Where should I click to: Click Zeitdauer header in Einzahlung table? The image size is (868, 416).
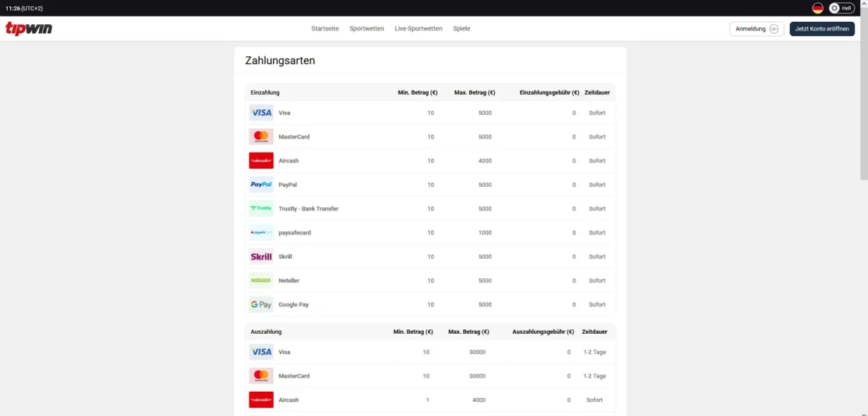click(x=597, y=92)
